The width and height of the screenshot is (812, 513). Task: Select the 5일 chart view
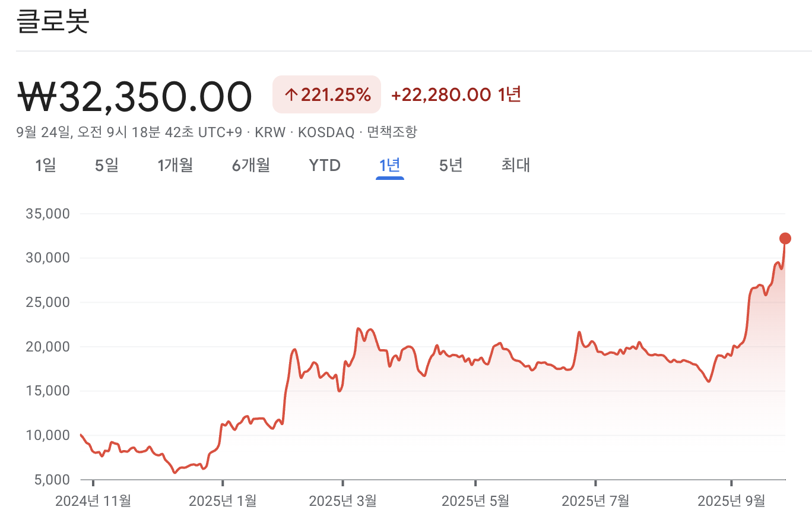(106, 165)
